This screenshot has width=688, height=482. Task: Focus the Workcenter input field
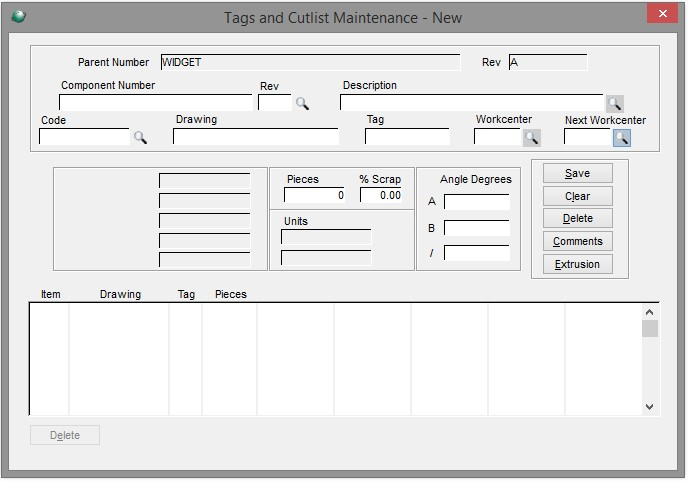498,136
